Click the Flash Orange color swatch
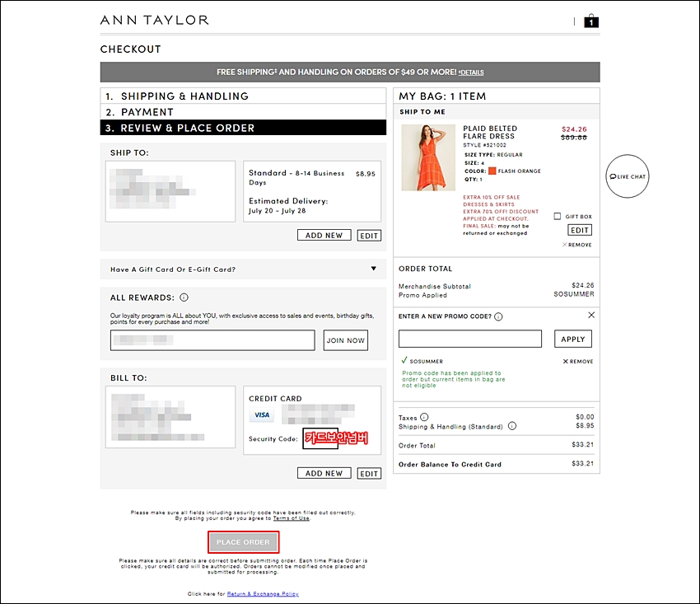The height and width of the screenshot is (604, 700). [492, 171]
